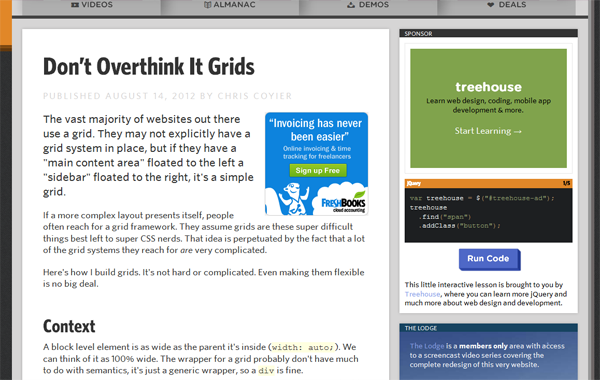Click the video camera icon beside Videos
600x380 pixels.
click(75, 5)
